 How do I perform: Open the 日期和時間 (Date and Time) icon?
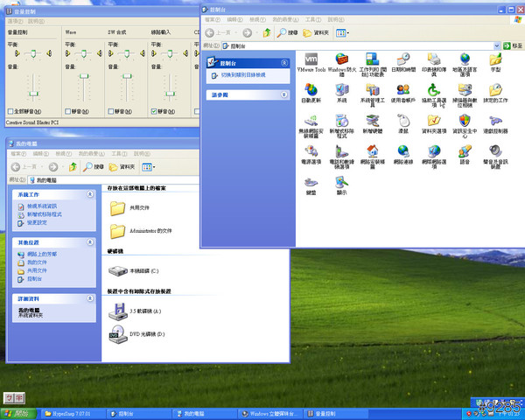click(x=403, y=59)
